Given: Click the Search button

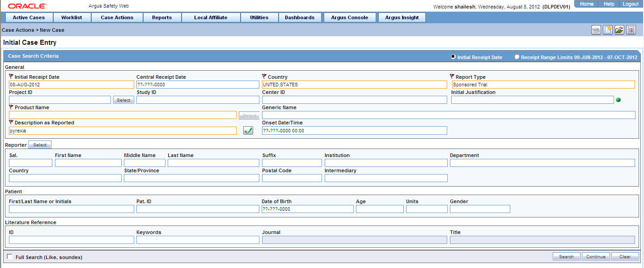Looking at the screenshot, I should tap(566, 256).
